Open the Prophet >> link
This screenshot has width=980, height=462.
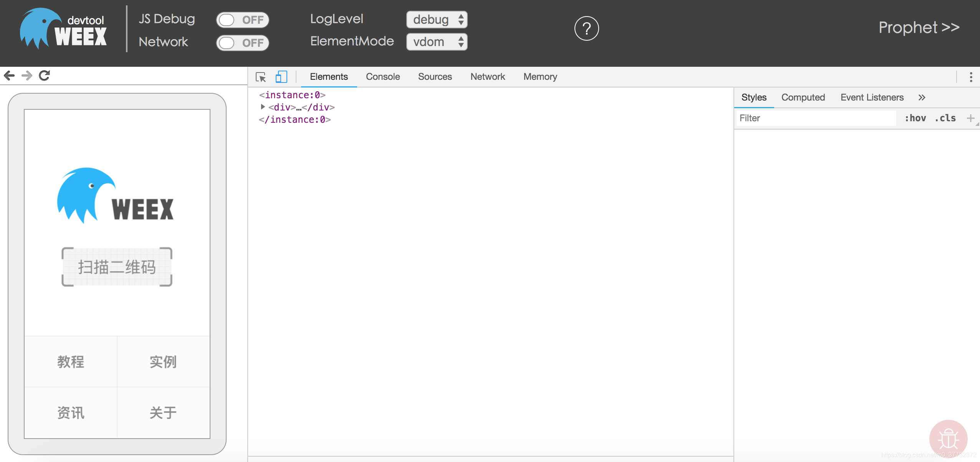[x=919, y=28]
